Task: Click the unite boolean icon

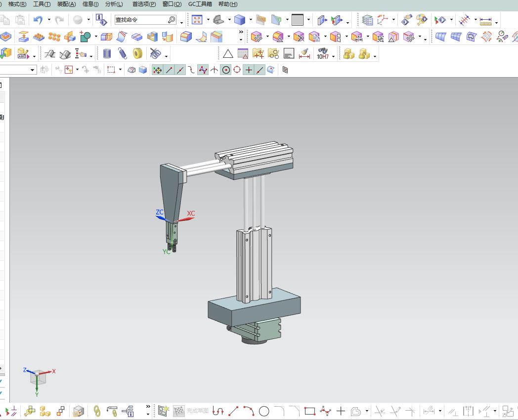Action: (85, 37)
